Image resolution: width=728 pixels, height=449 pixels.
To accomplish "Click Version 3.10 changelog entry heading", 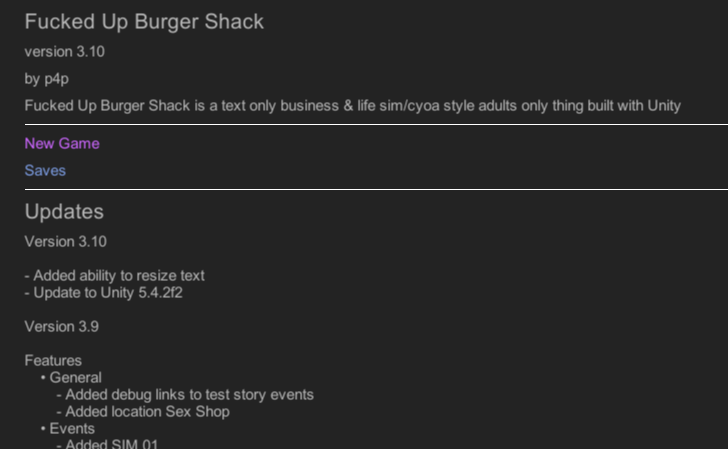I will (65, 241).
